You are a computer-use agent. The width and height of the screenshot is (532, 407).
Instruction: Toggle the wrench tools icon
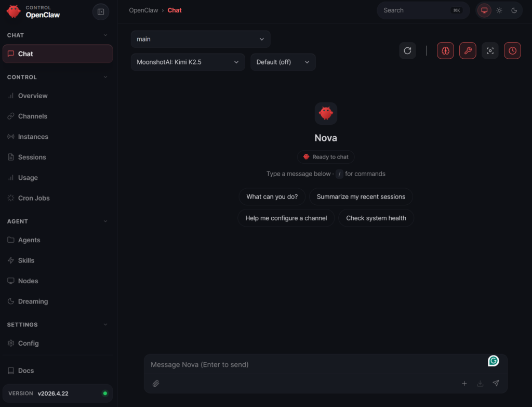(x=468, y=50)
